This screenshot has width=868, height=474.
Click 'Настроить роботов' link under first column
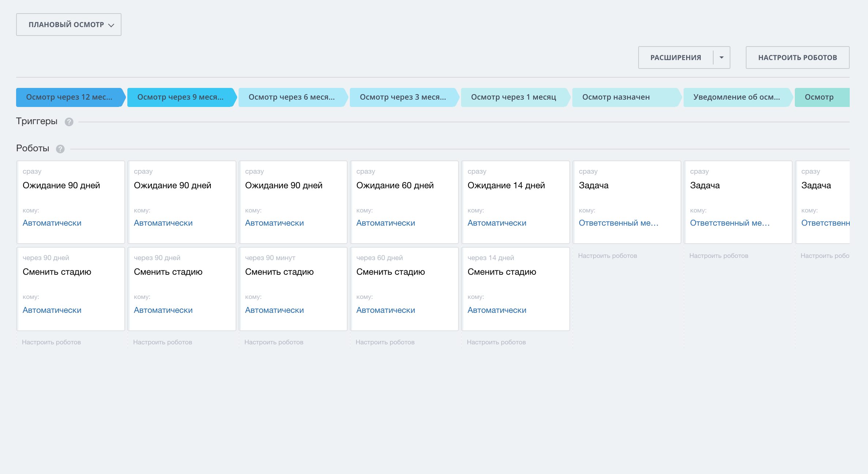coord(51,342)
